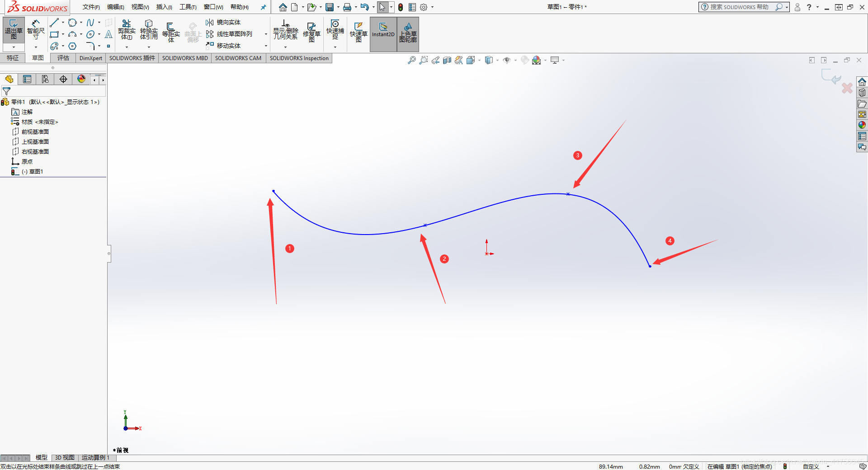Select the Polygon sketch tool
Viewport: 868px width, 470px height.
(72, 46)
